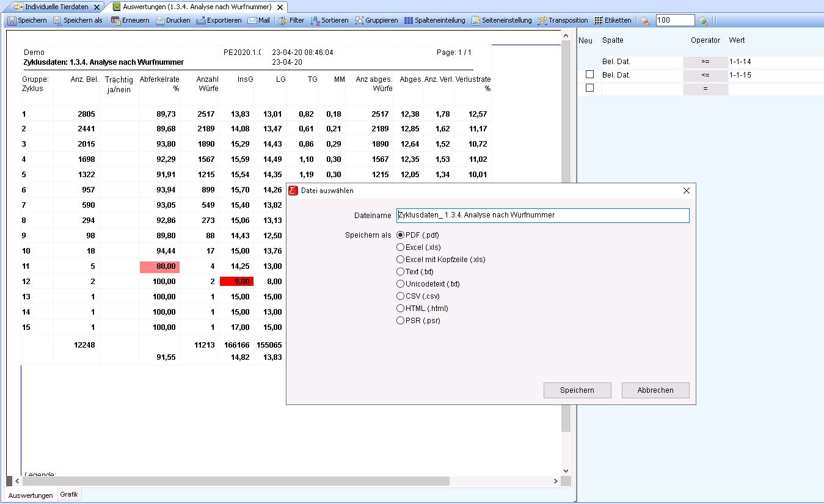Click the Transposition toolbar button
The width and height of the screenshot is (824, 504).
[563, 20]
